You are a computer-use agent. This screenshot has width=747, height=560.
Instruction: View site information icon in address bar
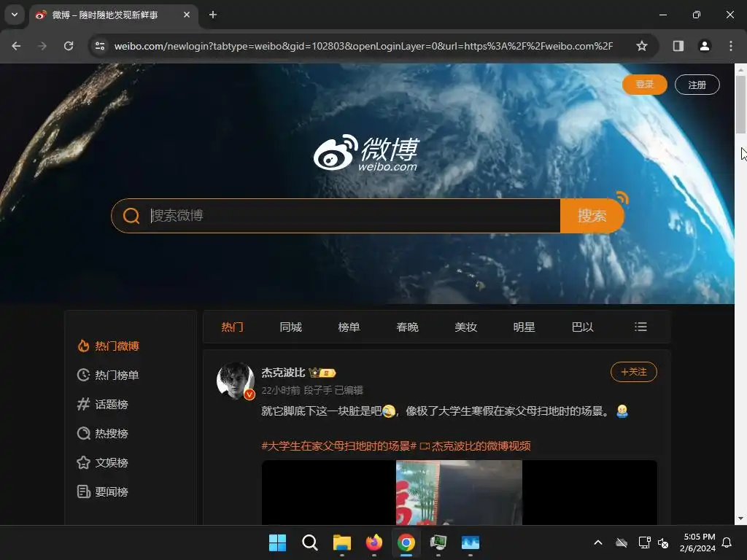100,46
